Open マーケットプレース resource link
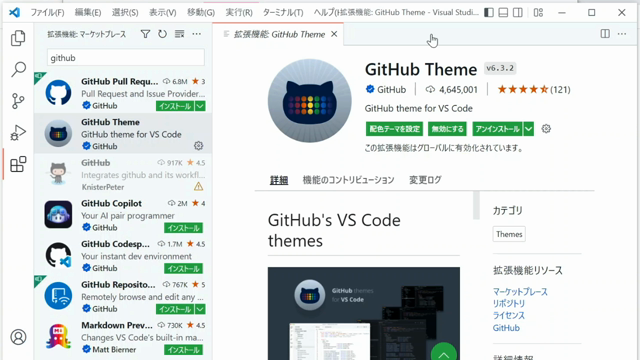The height and width of the screenshot is (360, 640). pyautogui.click(x=520, y=292)
